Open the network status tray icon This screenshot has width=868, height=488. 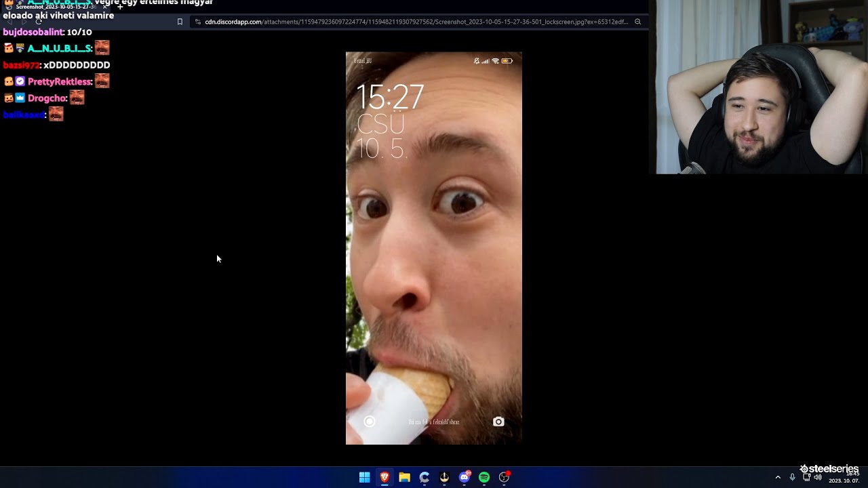pyautogui.click(x=806, y=477)
